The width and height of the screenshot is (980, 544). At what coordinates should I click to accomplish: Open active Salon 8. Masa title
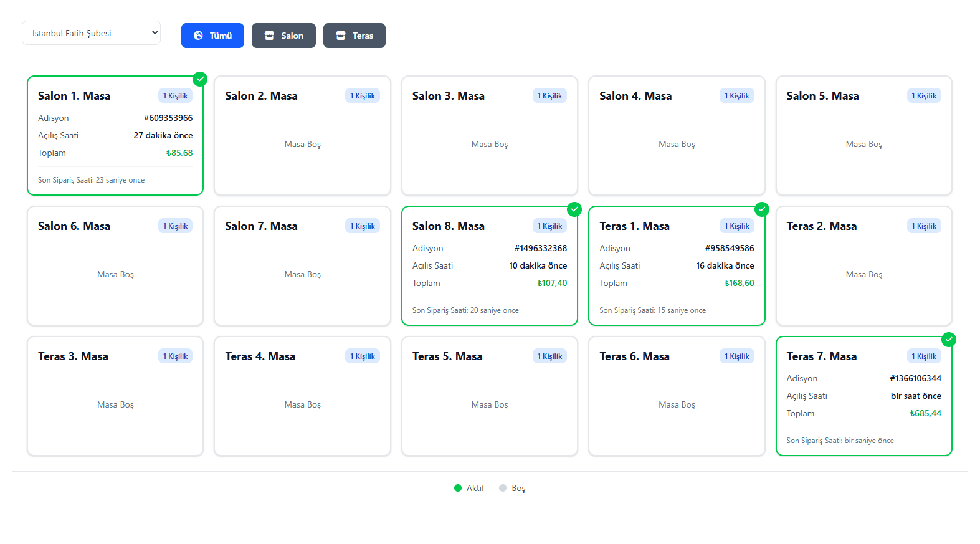click(x=449, y=226)
